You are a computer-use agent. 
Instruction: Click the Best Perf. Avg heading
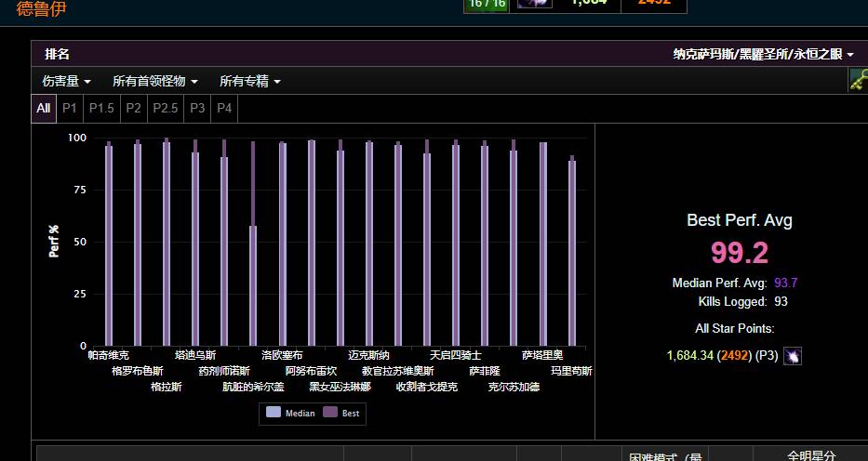click(740, 220)
